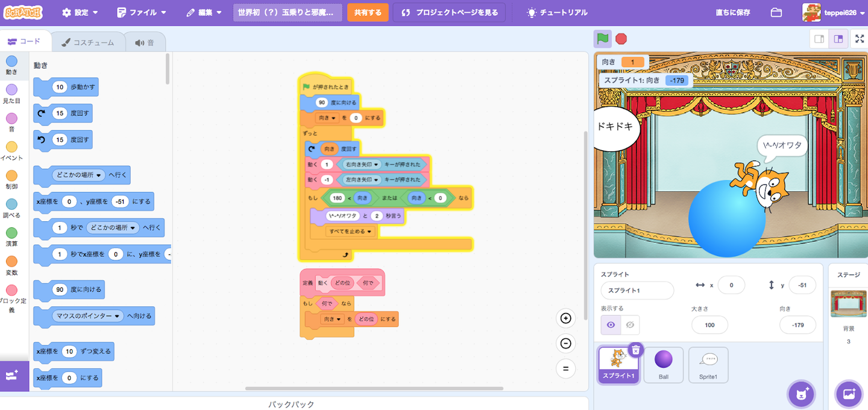Click the 定義 動く define block

point(342,282)
